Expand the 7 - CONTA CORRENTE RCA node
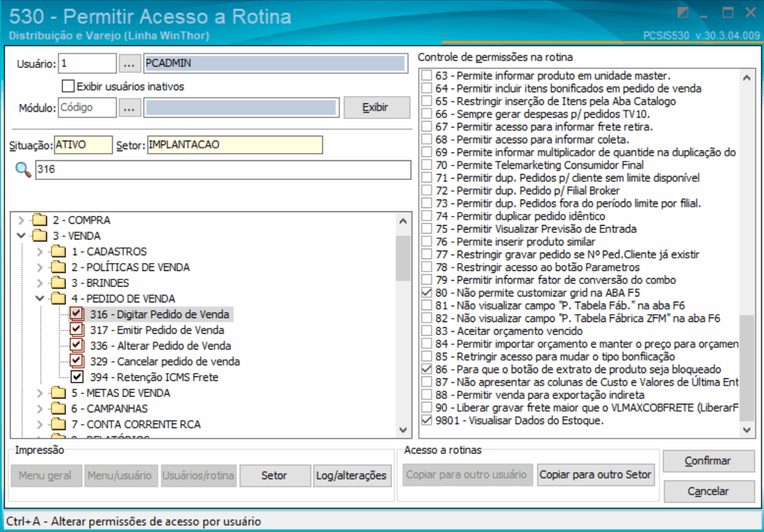Image resolution: width=764 pixels, height=532 pixels. tap(40, 424)
